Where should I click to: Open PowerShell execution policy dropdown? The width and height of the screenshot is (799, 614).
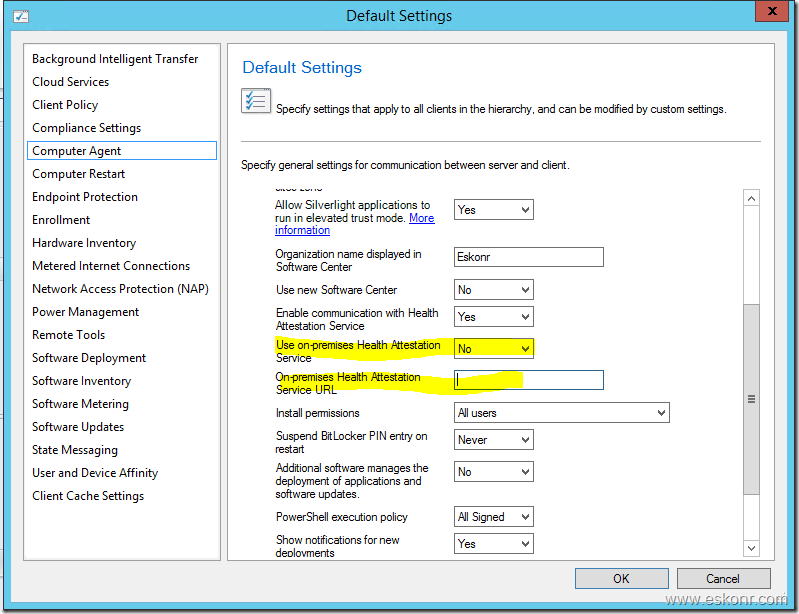(493, 517)
